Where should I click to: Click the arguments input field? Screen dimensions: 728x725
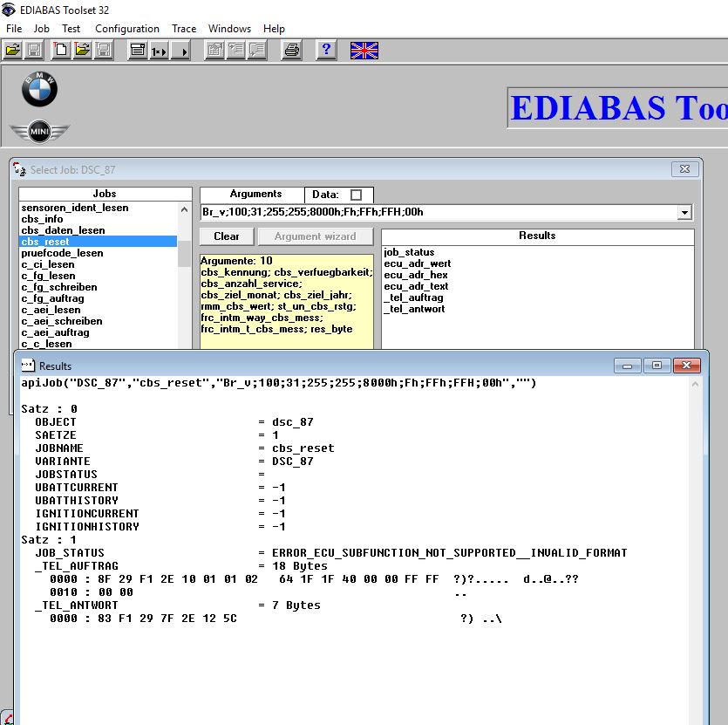(436, 213)
